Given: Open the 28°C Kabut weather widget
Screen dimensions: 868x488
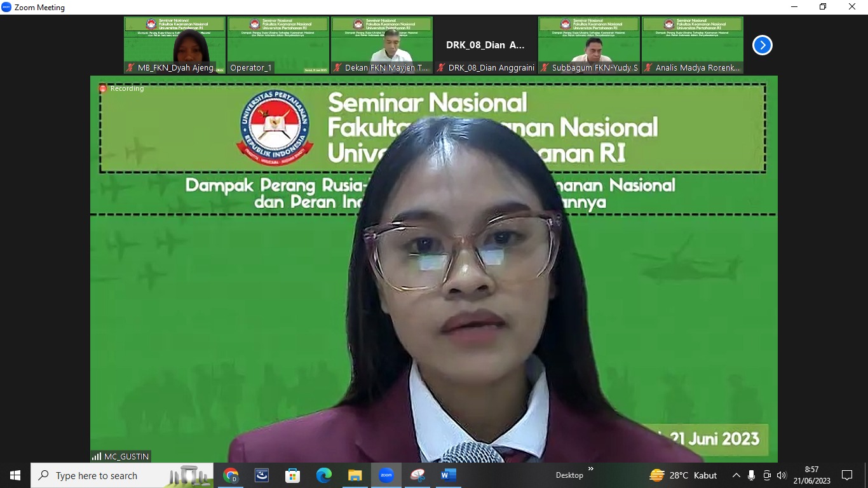Looking at the screenshot, I should click(x=683, y=475).
